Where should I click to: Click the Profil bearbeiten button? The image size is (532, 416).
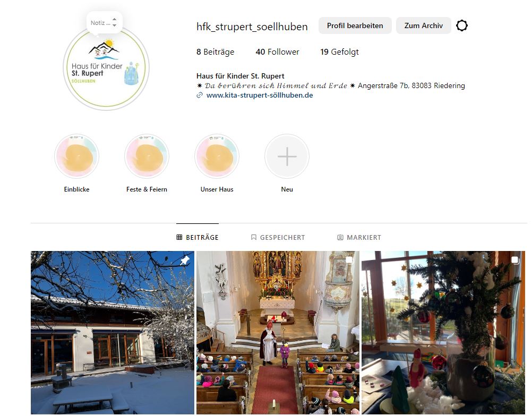pos(355,25)
